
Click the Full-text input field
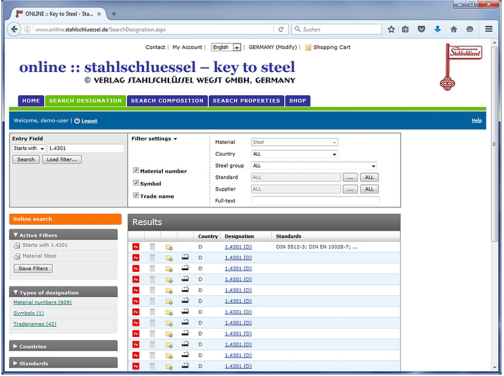(315, 201)
